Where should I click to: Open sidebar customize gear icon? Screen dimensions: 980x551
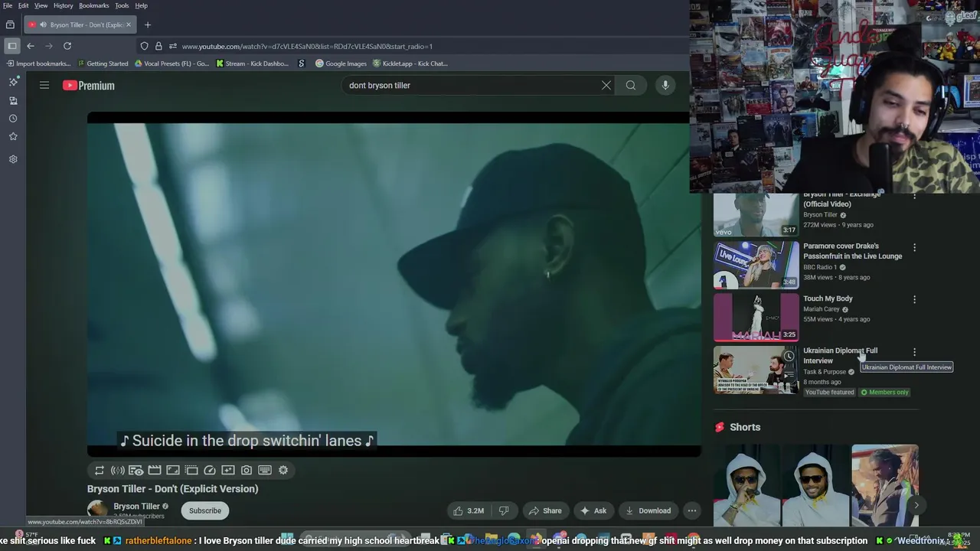(x=13, y=159)
